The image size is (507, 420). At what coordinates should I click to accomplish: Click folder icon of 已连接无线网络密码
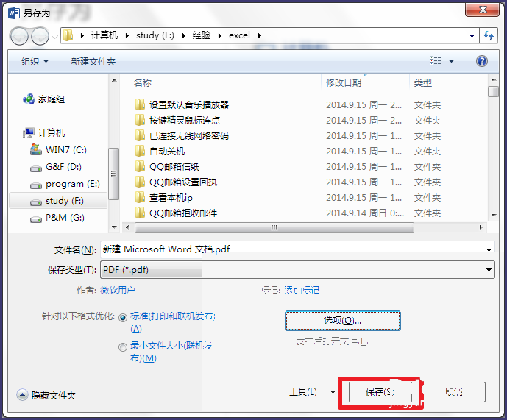(140, 135)
